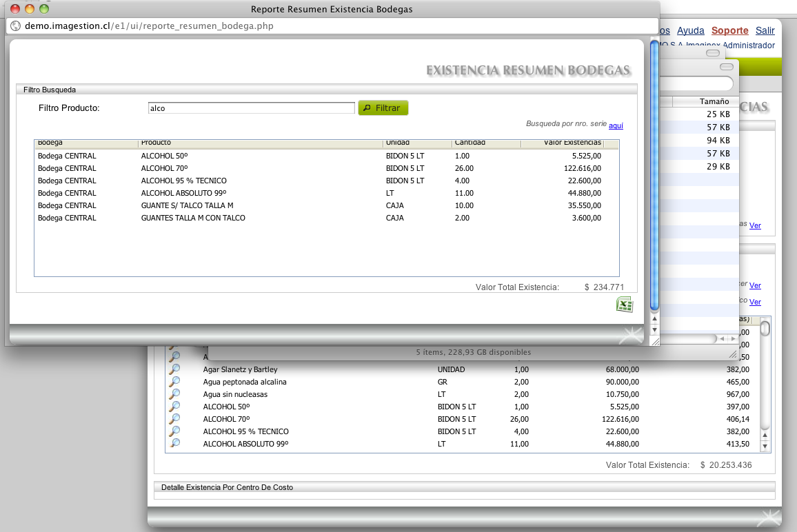Select ALCOHOL ABSOLUTO 99º row in popup
The height and width of the screenshot is (532, 797).
[x=326, y=193]
